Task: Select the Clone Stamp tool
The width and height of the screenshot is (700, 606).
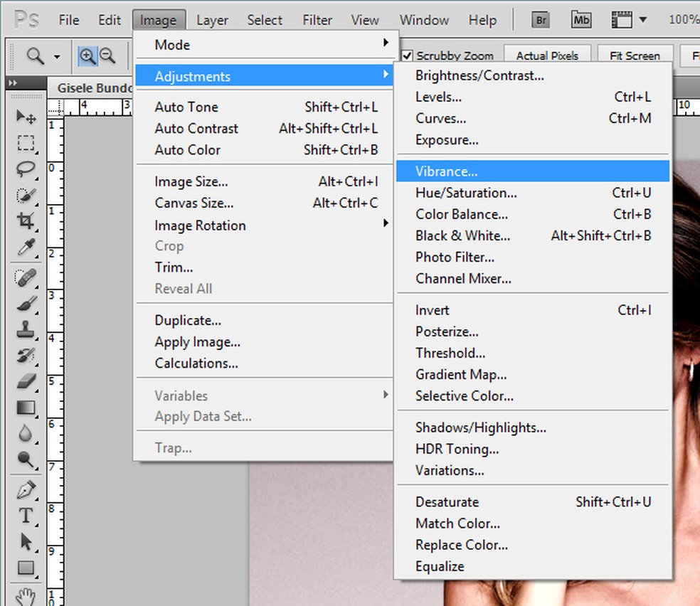Action: click(25, 327)
